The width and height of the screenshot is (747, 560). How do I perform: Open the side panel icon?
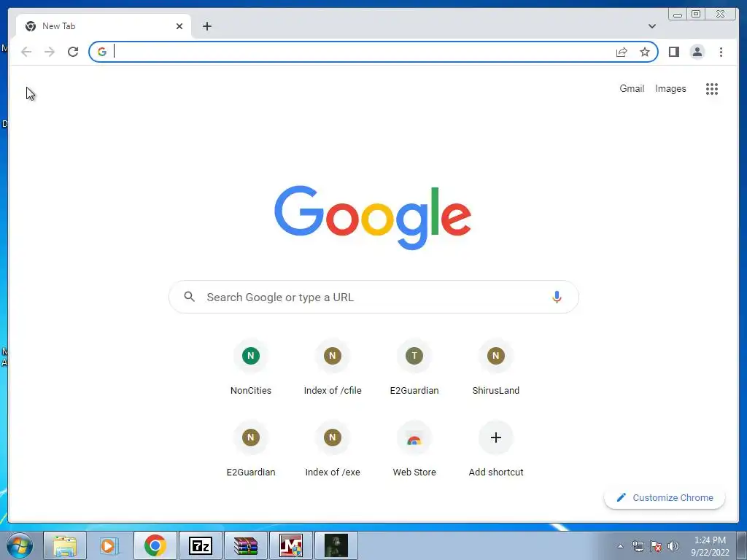tap(673, 52)
